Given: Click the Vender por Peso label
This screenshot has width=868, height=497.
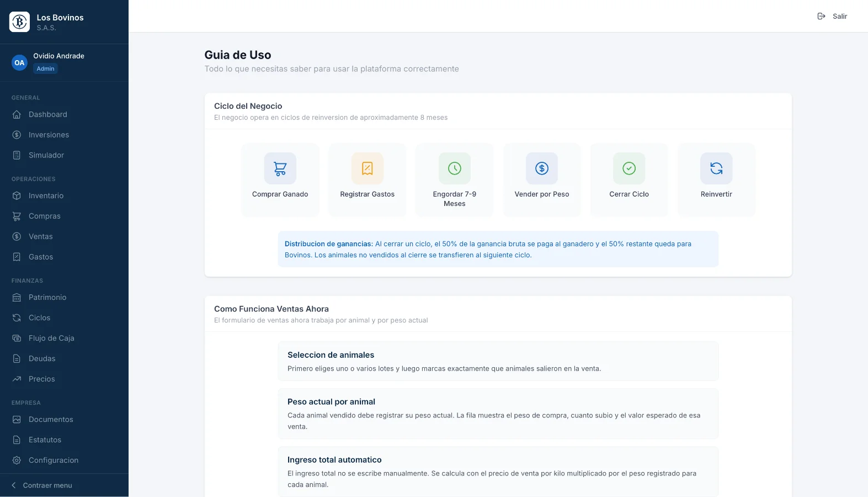Looking at the screenshot, I should pyautogui.click(x=542, y=194).
